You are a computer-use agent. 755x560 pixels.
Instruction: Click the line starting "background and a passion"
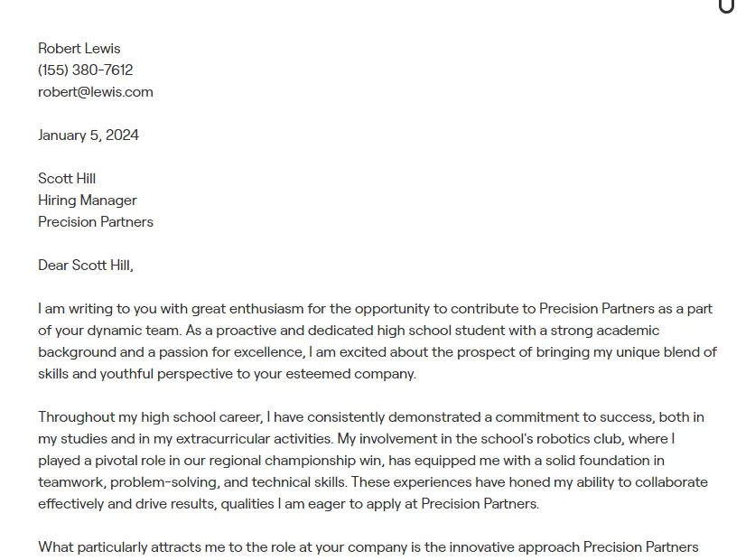[x=377, y=352]
